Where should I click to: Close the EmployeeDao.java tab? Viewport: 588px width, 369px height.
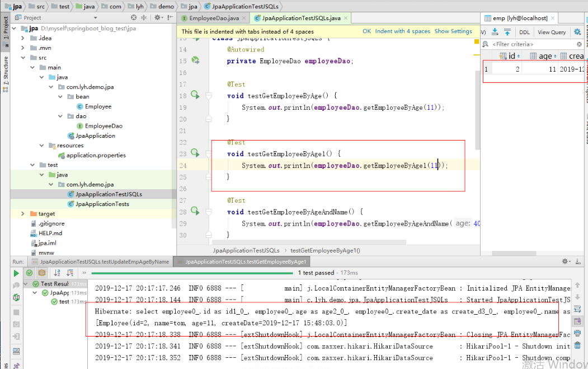click(244, 18)
